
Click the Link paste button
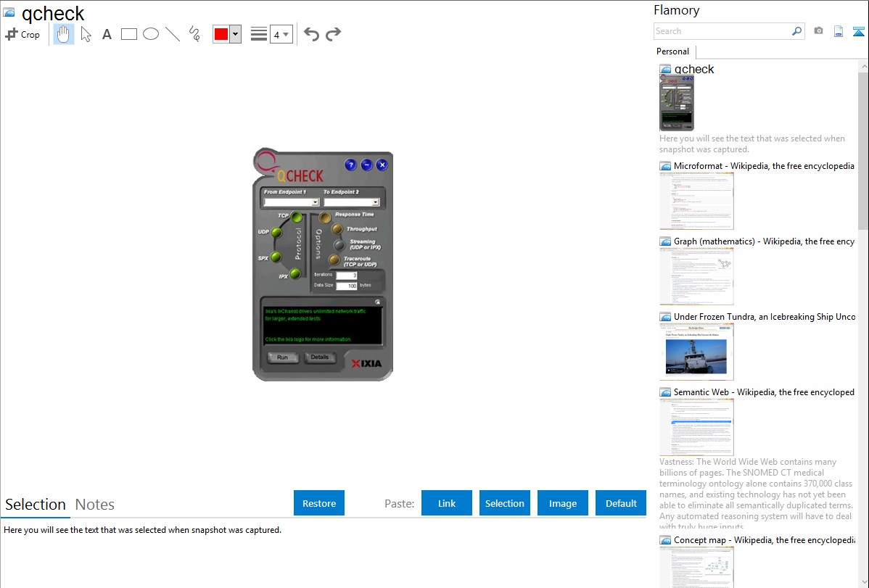point(447,503)
